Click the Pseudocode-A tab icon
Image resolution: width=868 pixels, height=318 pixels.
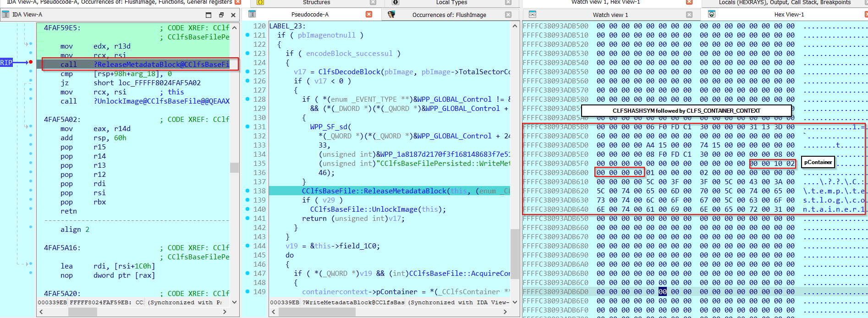[252, 14]
